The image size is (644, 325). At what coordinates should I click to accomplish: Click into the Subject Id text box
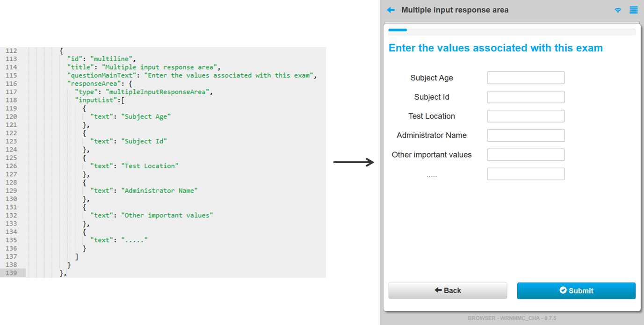coord(526,97)
